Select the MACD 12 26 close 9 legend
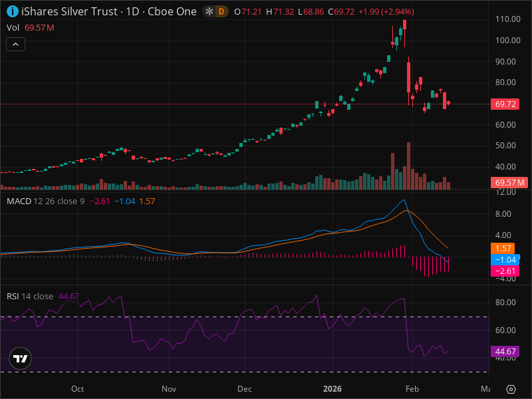This screenshot has height=399, width=532. point(45,201)
